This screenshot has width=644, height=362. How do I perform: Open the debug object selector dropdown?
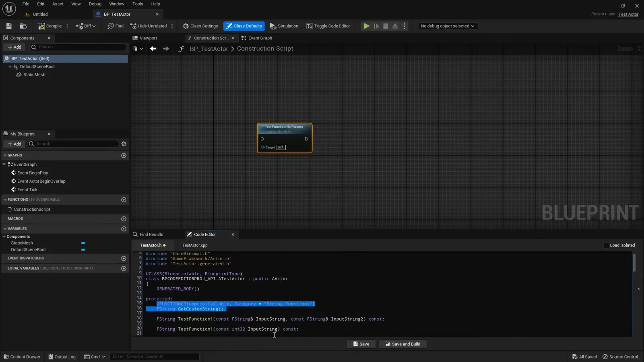(x=447, y=26)
